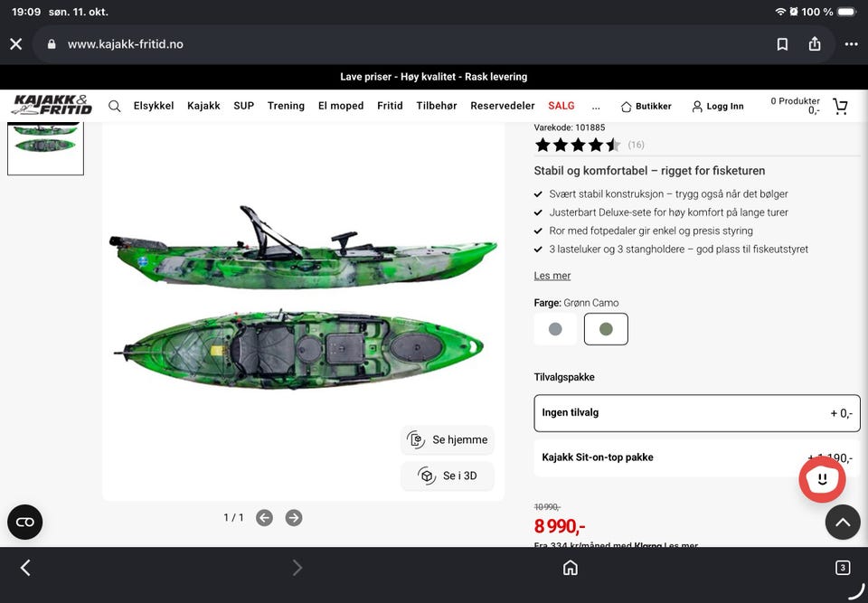This screenshot has width=868, height=603.
Task: Select the grey color swatch
Action: point(555,329)
